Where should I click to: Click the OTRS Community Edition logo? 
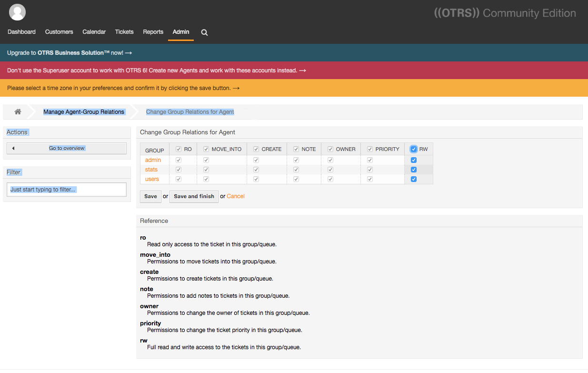point(505,13)
